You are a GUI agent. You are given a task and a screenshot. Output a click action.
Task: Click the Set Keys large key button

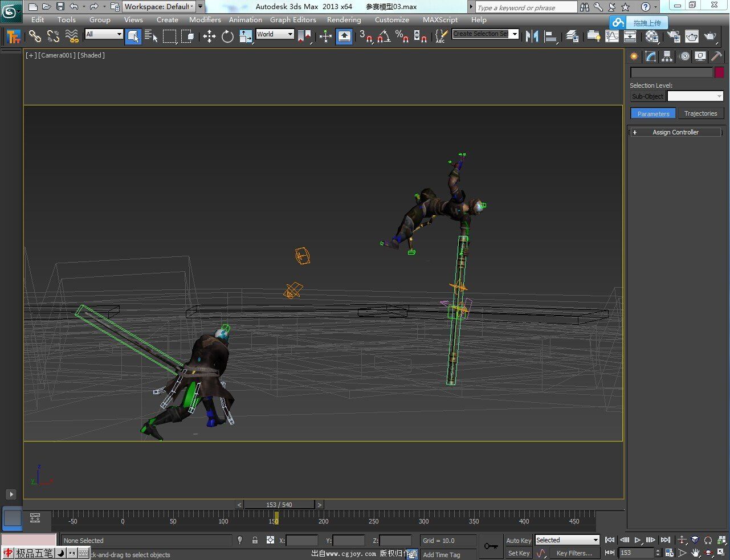tap(491, 546)
